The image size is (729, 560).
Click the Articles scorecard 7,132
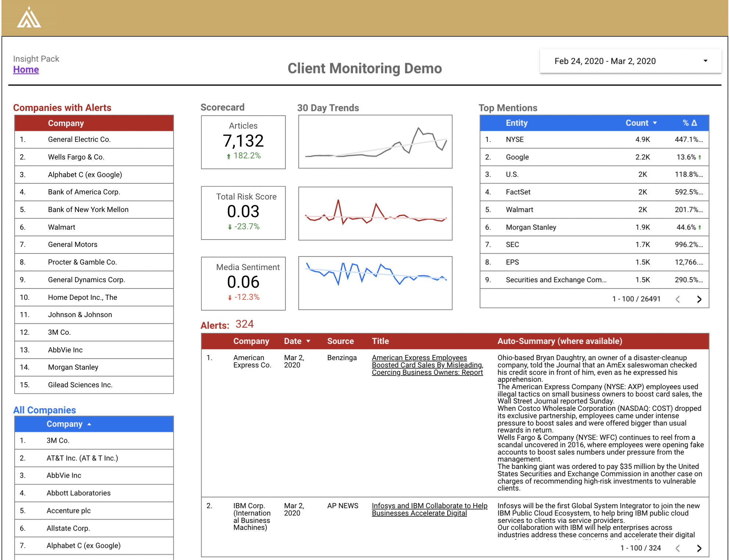pos(243,142)
